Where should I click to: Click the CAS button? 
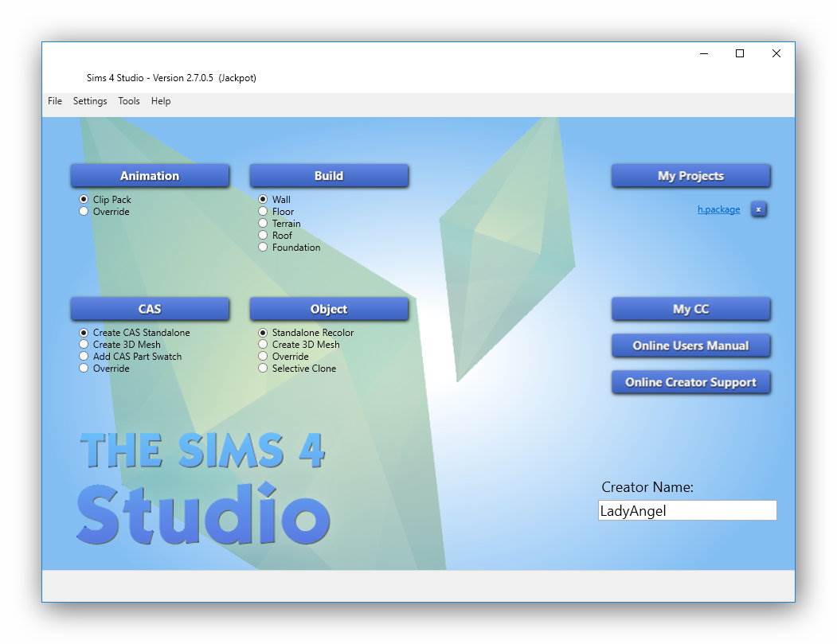[x=150, y=309]
